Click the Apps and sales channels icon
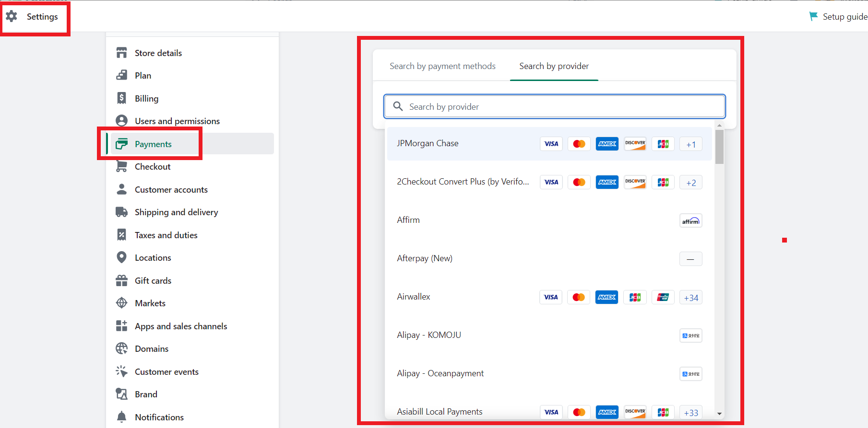 pyautogui.click(x=122, y=326)
